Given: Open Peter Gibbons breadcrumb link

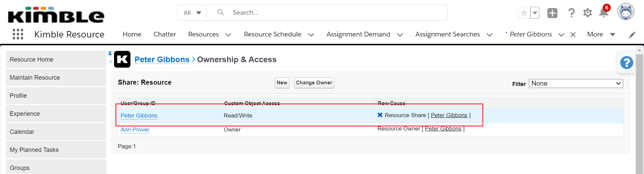Looking at the screenshot, I should pyautogui.click(x=162, y=60).
